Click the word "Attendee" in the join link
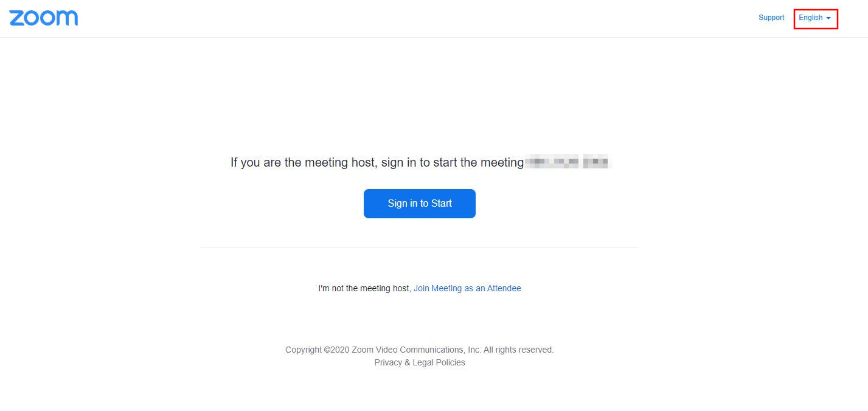 (504, 288)
